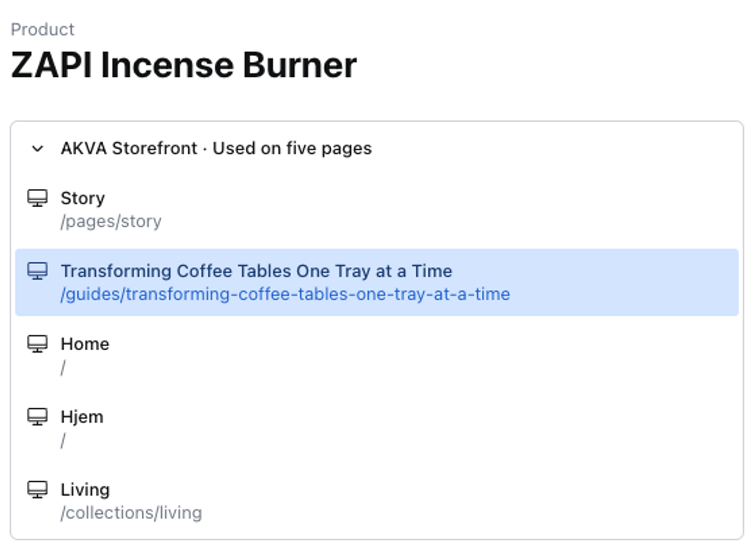Click the 'Used on five pages' text

(292, 149)
